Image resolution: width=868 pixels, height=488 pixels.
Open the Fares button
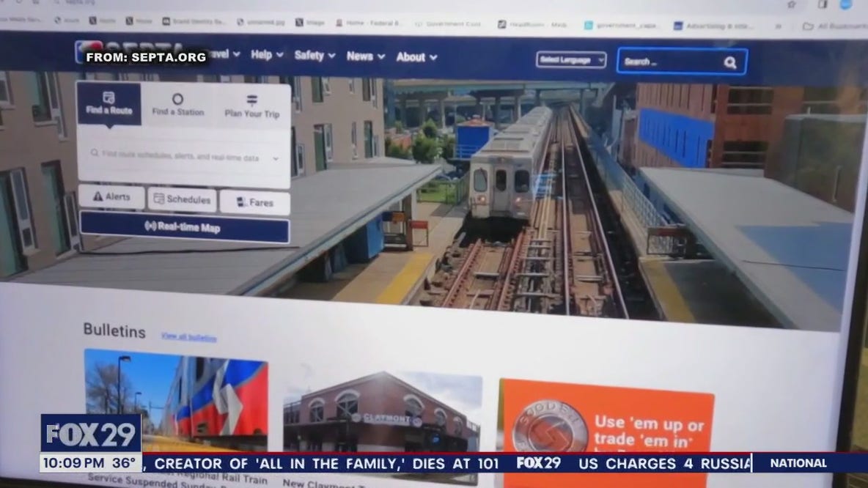click(254, 202)
